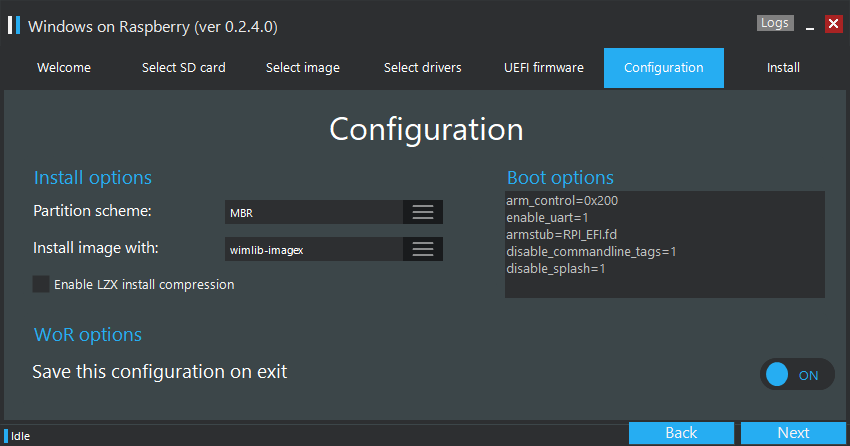The width and height of the screenshot is (850, 446).
Task: Click the Idle status text
Action: (21, 436)
